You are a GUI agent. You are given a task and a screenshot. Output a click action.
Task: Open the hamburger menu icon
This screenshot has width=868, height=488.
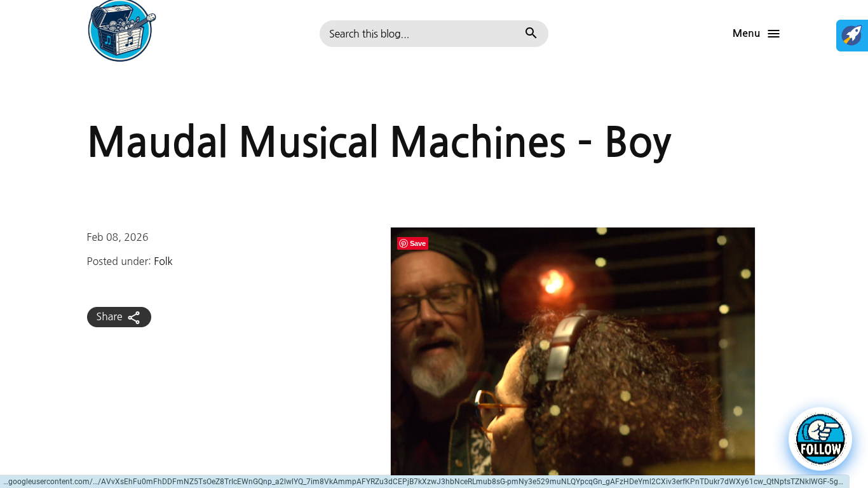tap(773, 34)
